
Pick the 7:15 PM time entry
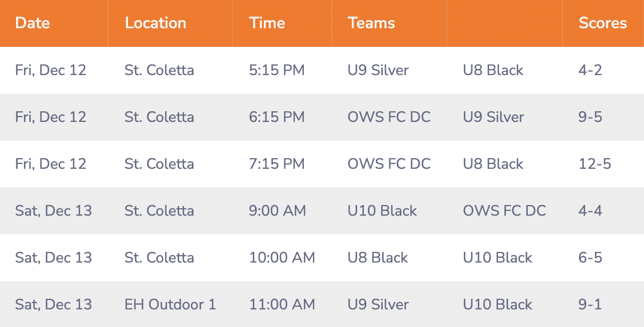(277, 164)
